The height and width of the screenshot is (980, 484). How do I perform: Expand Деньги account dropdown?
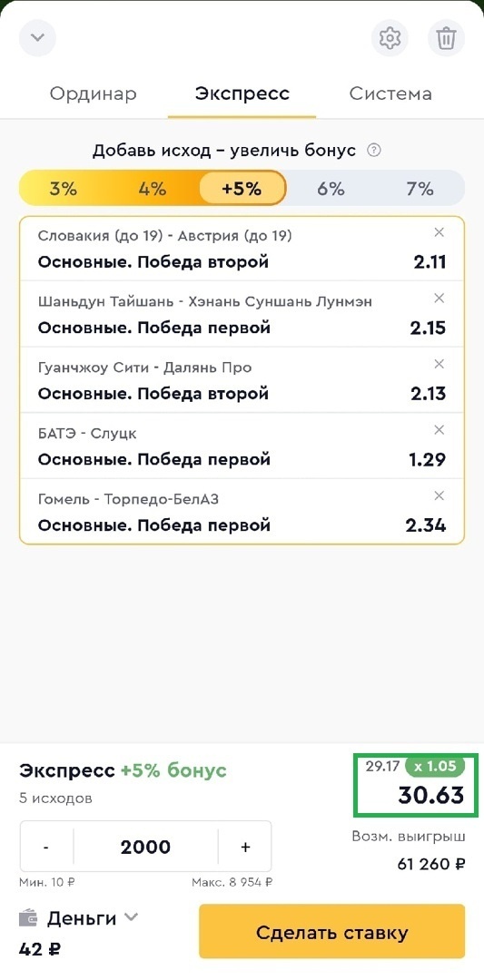(x=131, y=916)
